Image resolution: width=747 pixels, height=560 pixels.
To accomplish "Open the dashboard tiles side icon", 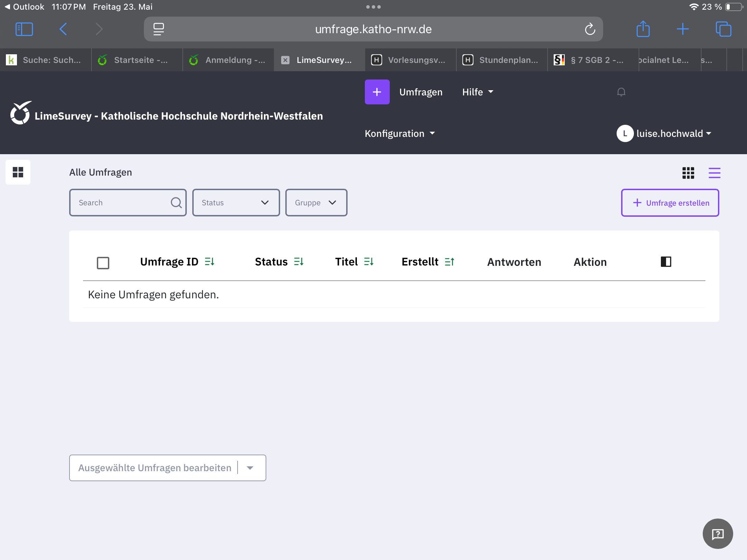I will click(x=18, y=172).
